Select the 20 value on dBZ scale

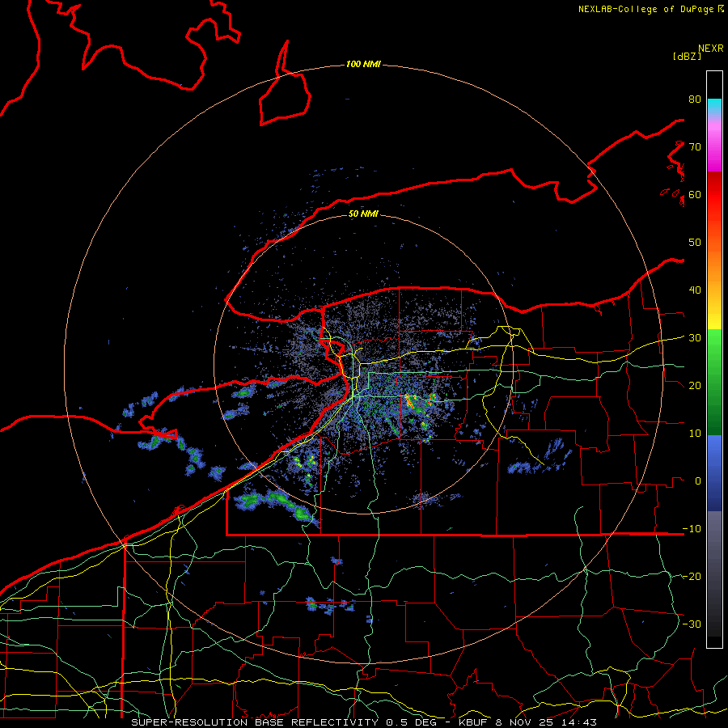tap(695, 386)
